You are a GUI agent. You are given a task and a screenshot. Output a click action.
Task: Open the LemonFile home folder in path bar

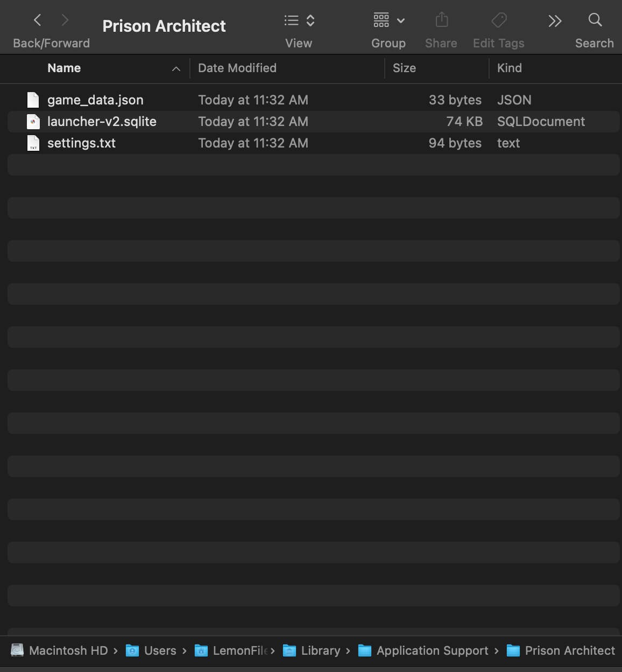(x=240, y=650)
